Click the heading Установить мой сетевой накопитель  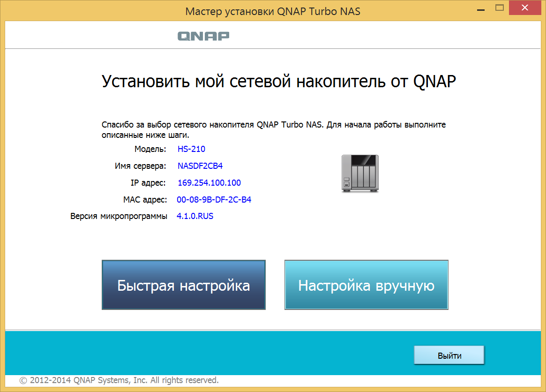[279, 82]
